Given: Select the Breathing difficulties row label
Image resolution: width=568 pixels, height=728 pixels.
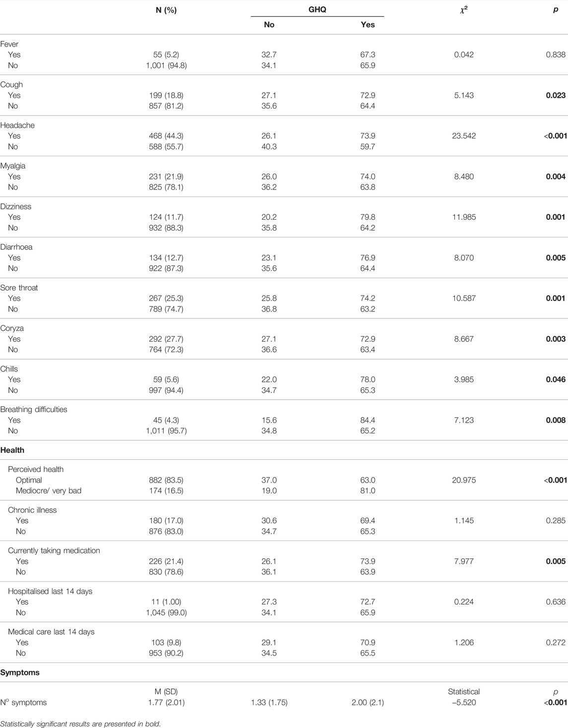Looking at the screenshot, I should click(x=34, y=410).
